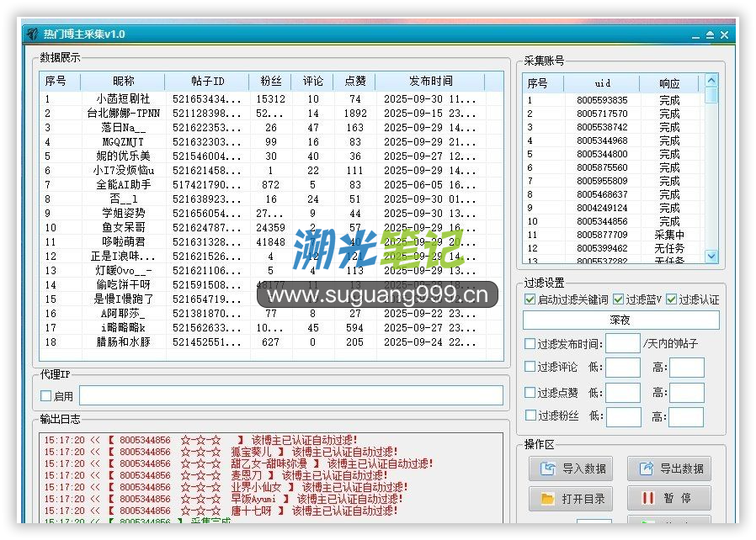Sort data table by 粉丝 column header
This screenshot has width=756, height=540.
[x=270, y=82]
